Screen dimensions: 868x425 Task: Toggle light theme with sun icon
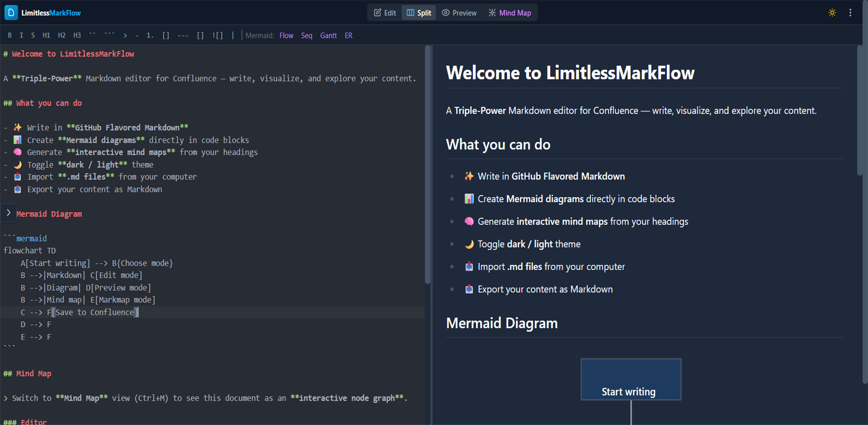pyautogui.click(x=832, y=13)
